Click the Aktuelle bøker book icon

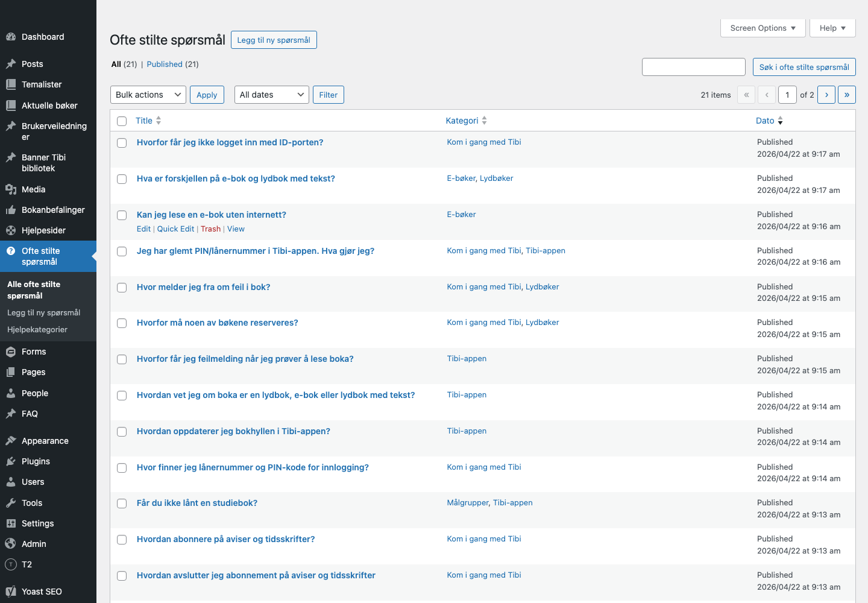coord(11,106)
